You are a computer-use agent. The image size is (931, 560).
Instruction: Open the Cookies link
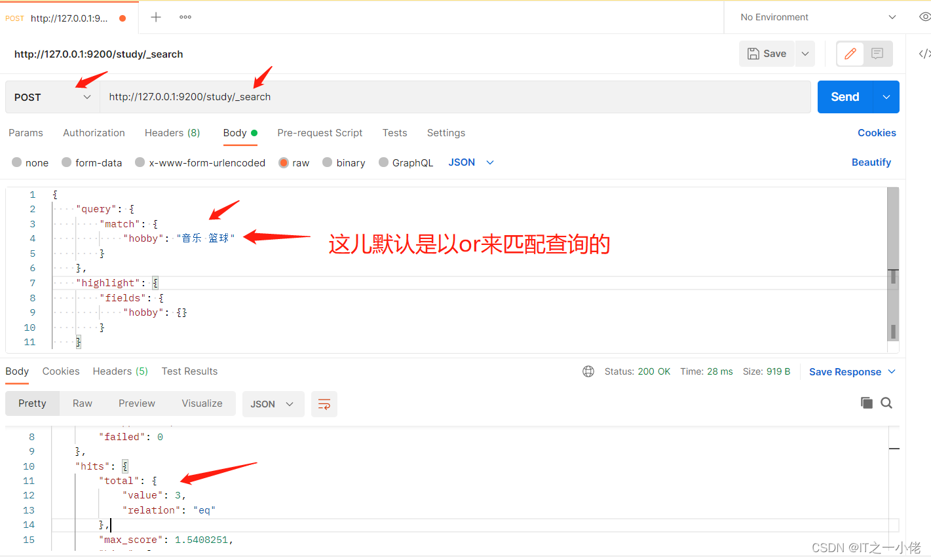(877, 133)
